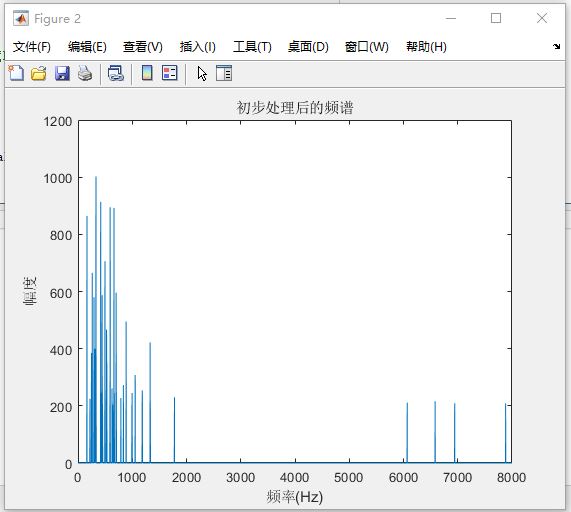Viewport: 571px width, 512px height.
Task: Open the 窗口(W) menu
Action: (367, 47)
